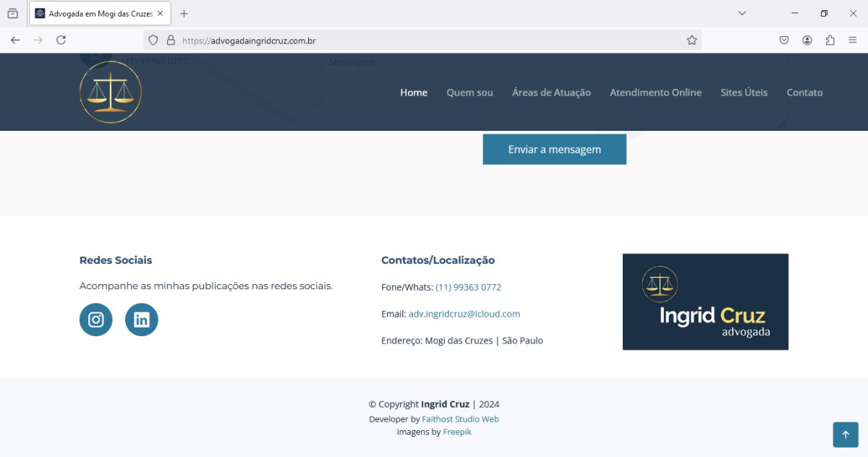Open Atendimento Online menu item
The width and height of the screenshot is (868, 457).
[x=655, y=93]
